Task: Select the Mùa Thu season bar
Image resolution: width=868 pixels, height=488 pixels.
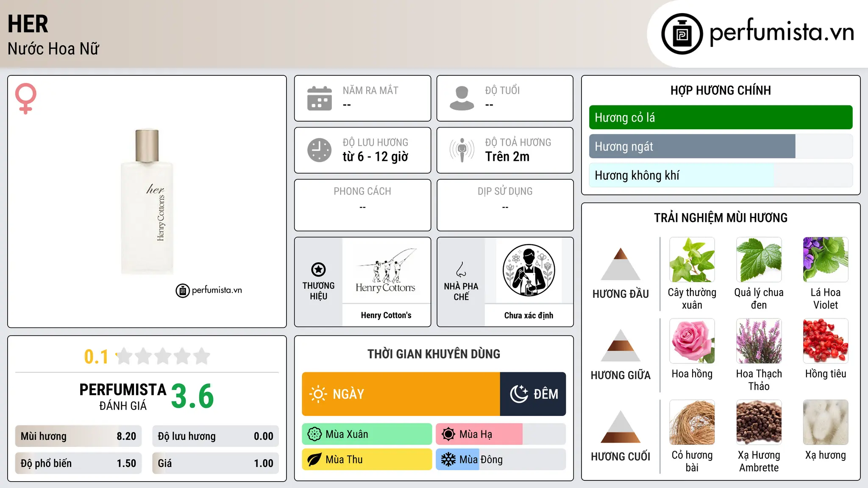Action: coord(367,460)
